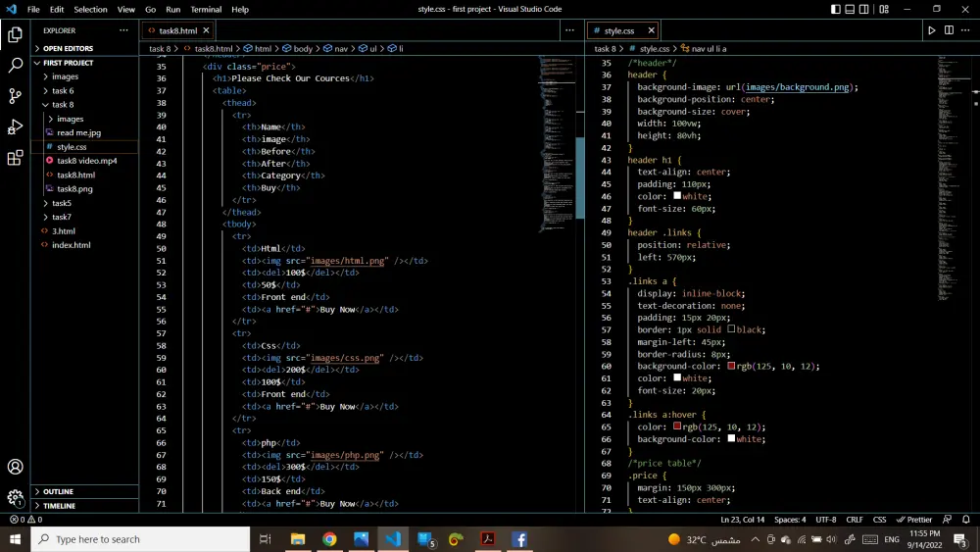Screen dimensions: 980x552
Task: Toggle the primary side bar layout button
Action: 836,9
